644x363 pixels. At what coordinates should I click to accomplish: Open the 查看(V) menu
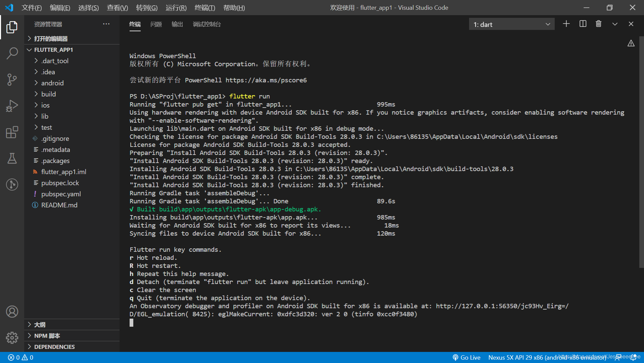coord(118,7)
